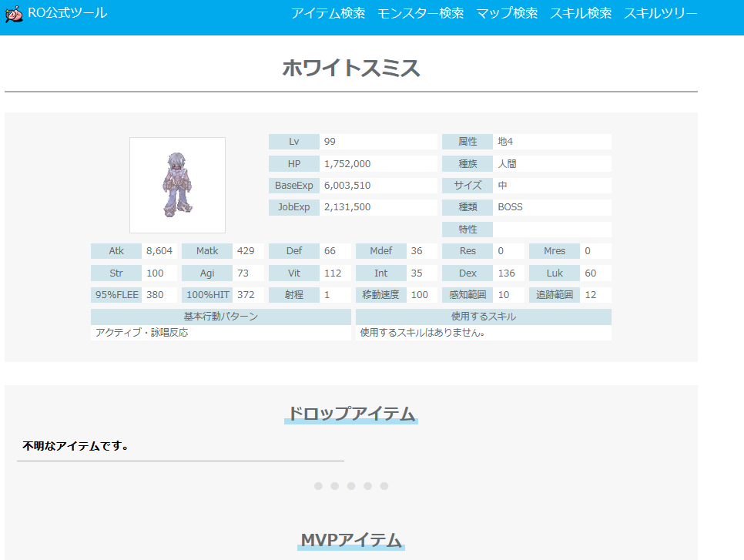The image size is (744, 560).
Task: Go to アイテム検索 in the navigation
Action: 328,14
